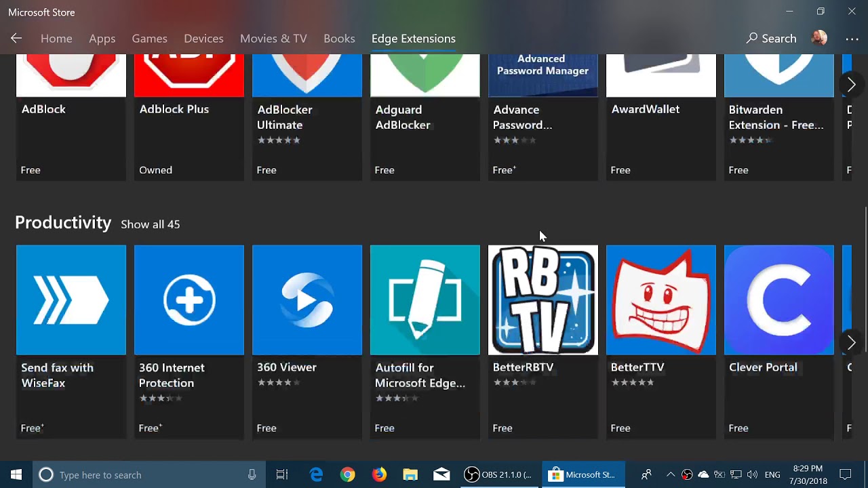Open the BetterTTV extension icon
This screenshot has width=868, height=488.
click(661, 300)
